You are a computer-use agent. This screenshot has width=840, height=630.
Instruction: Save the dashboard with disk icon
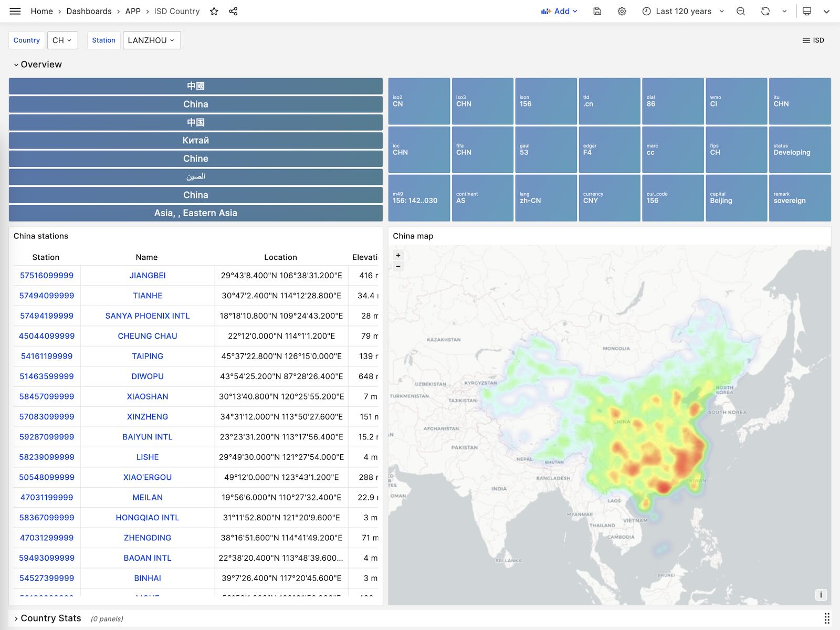(x=597, y=11)
